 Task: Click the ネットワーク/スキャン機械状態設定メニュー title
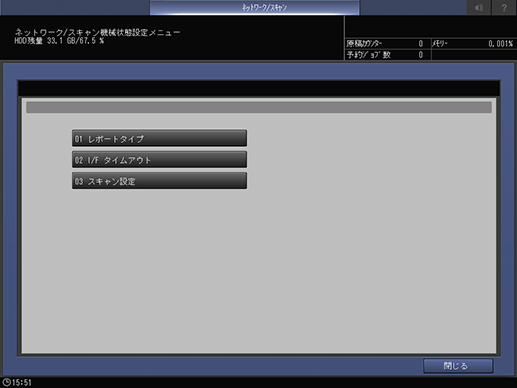(x=97, y=32)
